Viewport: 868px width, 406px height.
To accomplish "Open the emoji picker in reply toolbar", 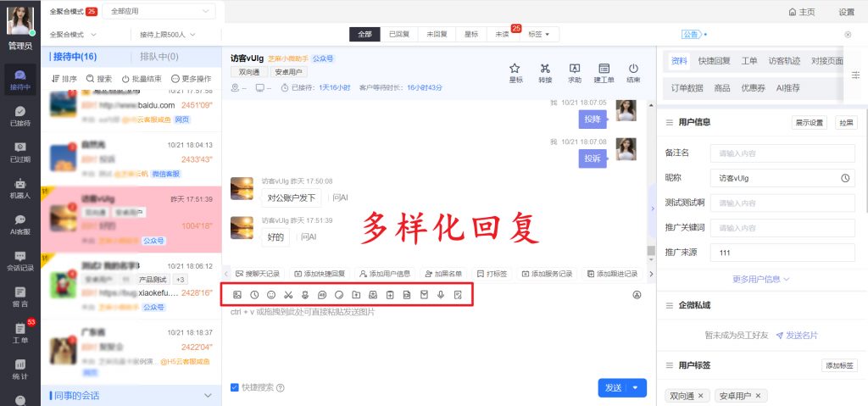I will click(271, 295).
